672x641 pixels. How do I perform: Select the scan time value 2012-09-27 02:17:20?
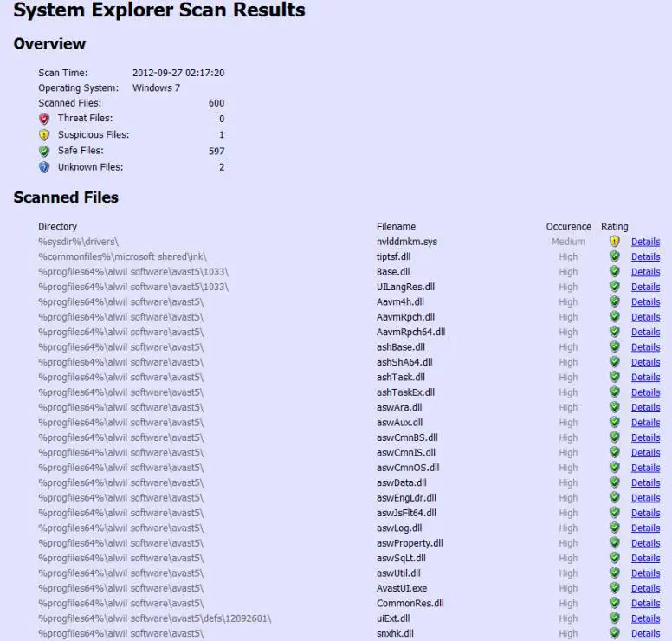[178, 73]
